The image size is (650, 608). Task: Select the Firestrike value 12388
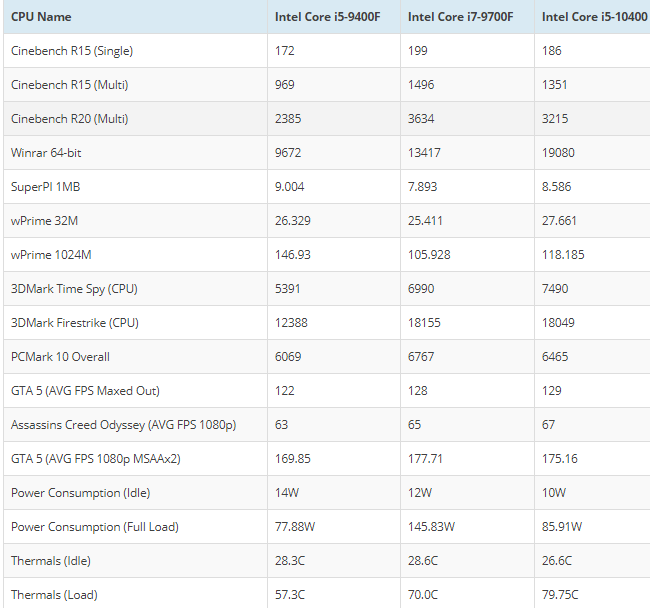pyautogui.click(x=291, y=323)
